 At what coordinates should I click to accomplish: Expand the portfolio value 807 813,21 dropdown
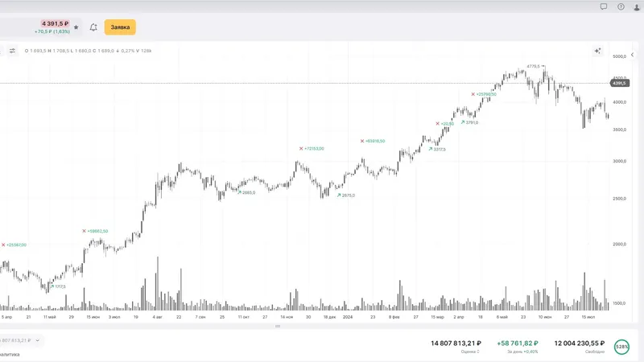point(38,340)
